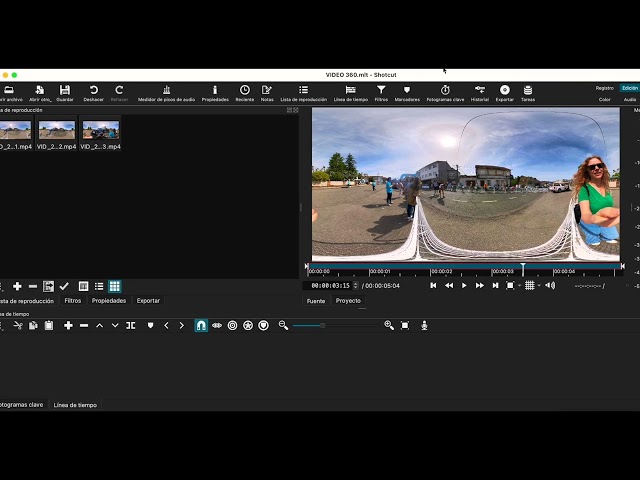640x480 pixels.
Task: Click the Rehacer redo icon
Action: point(119,93)
